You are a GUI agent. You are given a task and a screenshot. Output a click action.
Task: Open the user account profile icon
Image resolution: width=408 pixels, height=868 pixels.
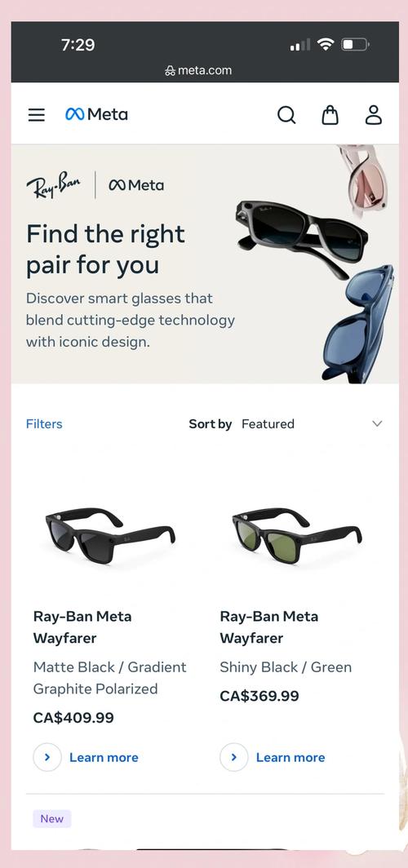(374, 114)
